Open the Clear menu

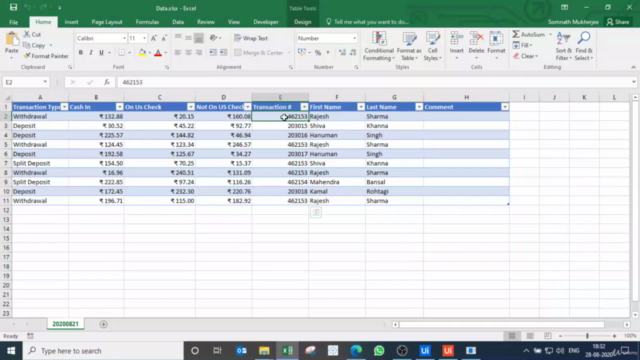click(x=526, y=56)
